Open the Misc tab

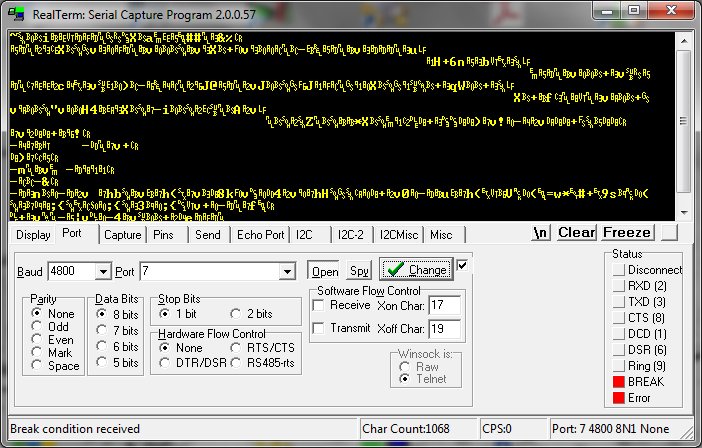441,235
